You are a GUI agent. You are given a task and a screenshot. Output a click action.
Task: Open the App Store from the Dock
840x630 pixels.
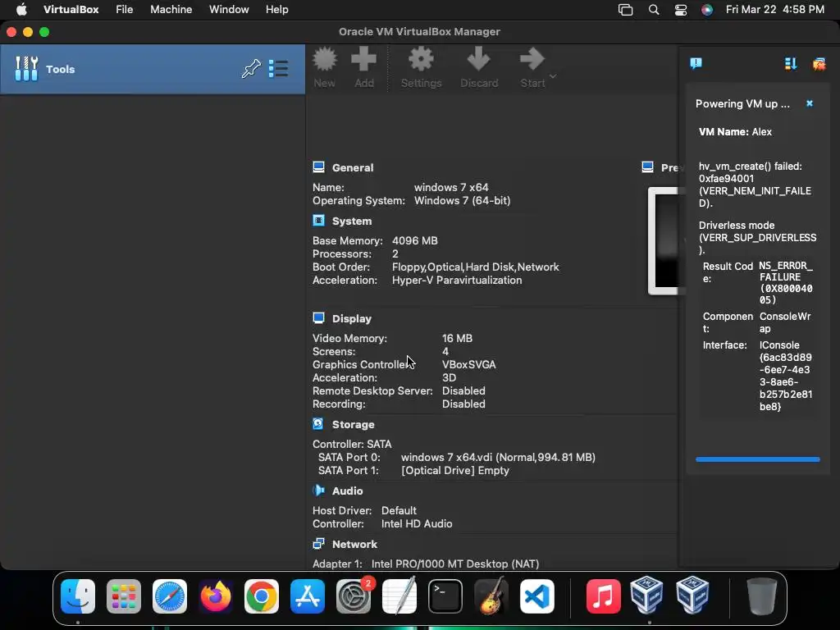pos(308,596)
